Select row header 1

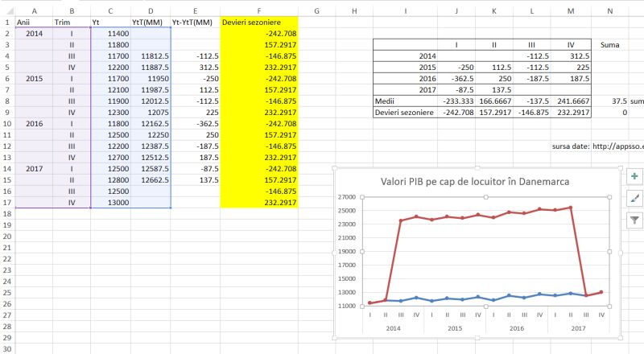pos(7,23)
